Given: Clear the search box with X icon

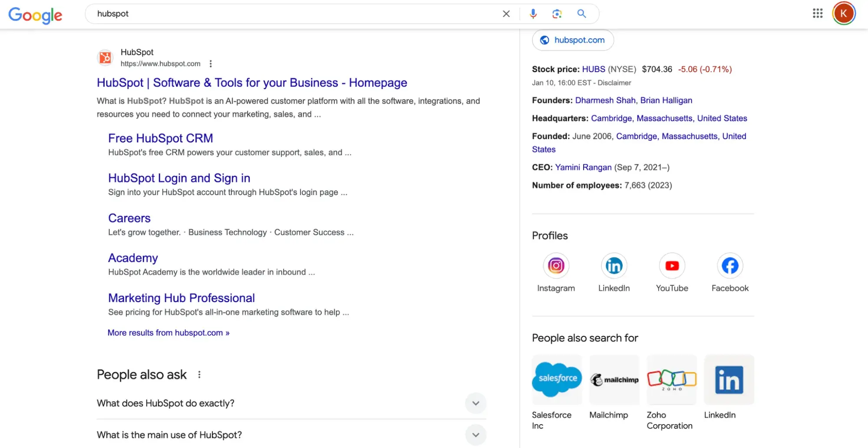Looking at the screenshot, I should tap(506, 14).
